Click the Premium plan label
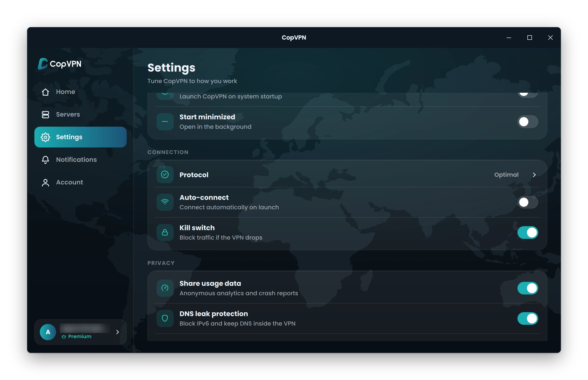 80,337
